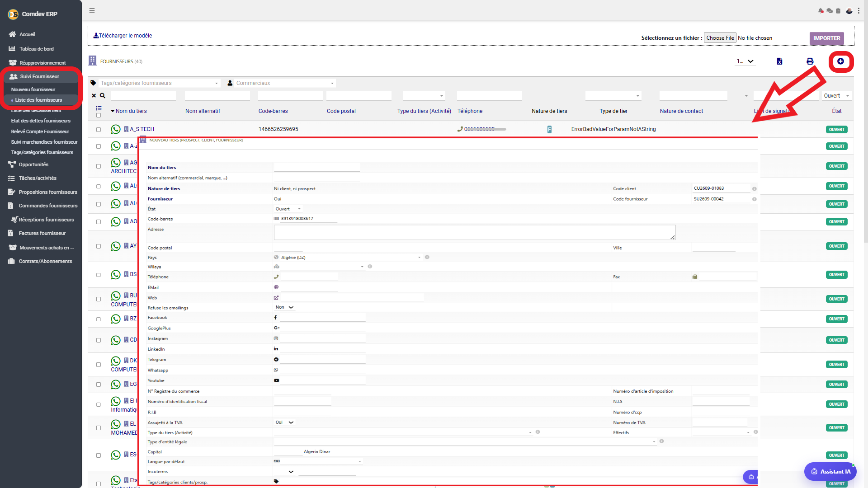Open the Pays Algérie (DZ) dropdown
The image size is (868, 488).
351,257
